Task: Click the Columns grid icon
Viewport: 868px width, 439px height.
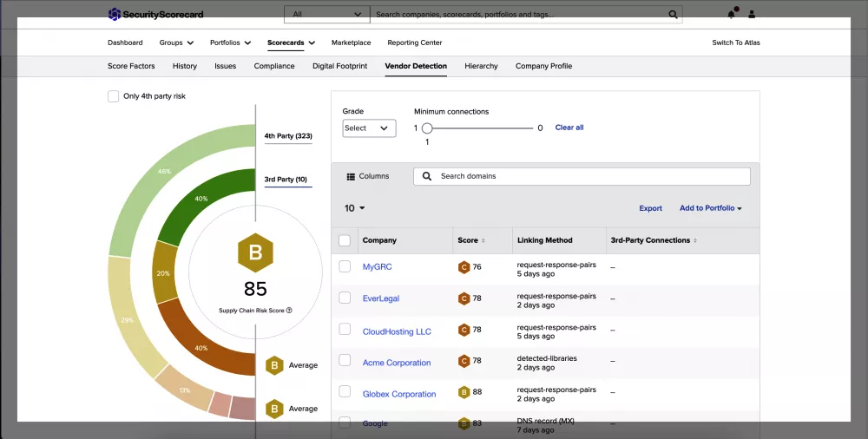Action: coord(351,177)
